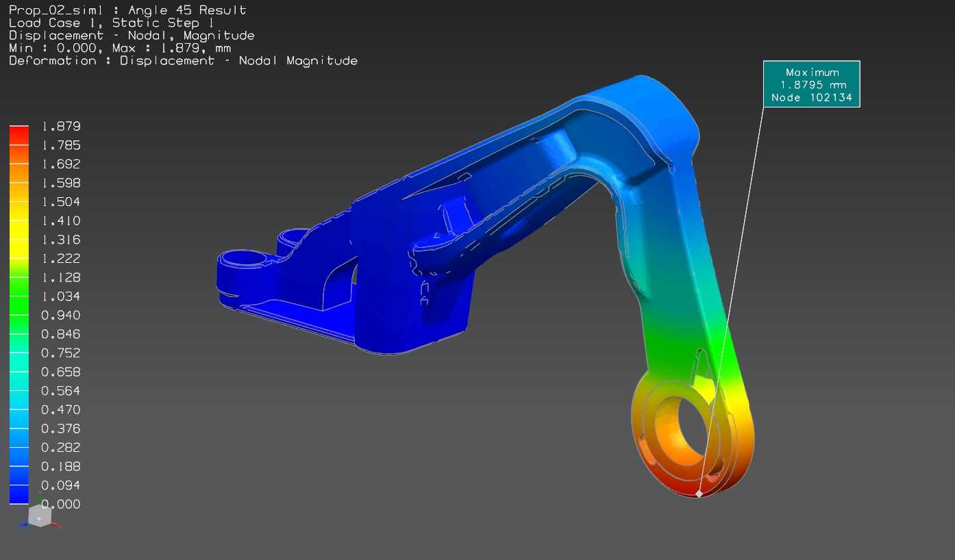Select legend value 1.692
Screen dimensions: 955x560
pyautogui.click(x=61, y=164)
